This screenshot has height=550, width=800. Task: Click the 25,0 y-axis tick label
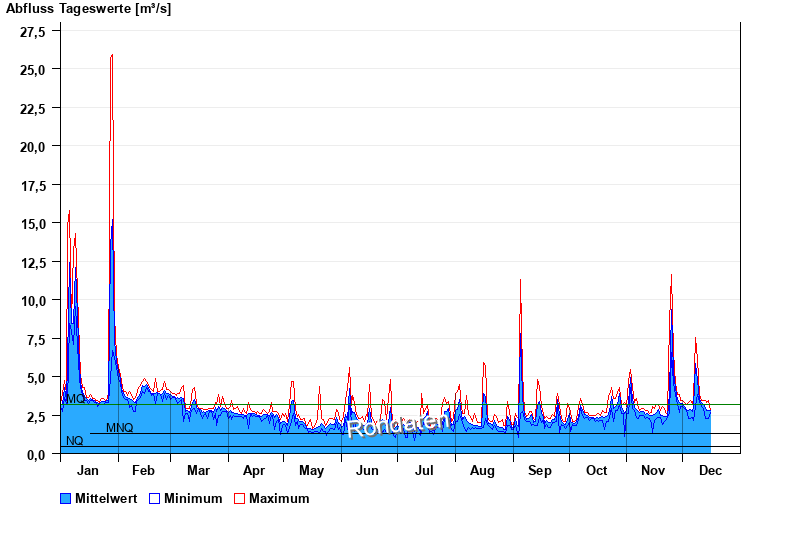33,69
